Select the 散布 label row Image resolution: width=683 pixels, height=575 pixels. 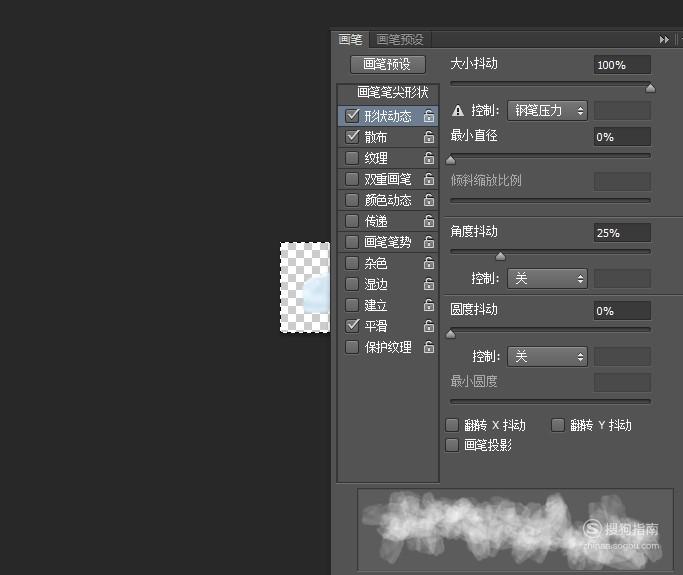coord(388,137)
